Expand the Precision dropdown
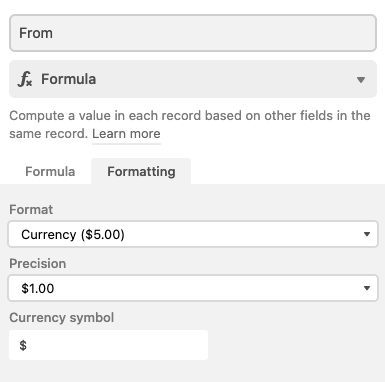 pos(193,288)
